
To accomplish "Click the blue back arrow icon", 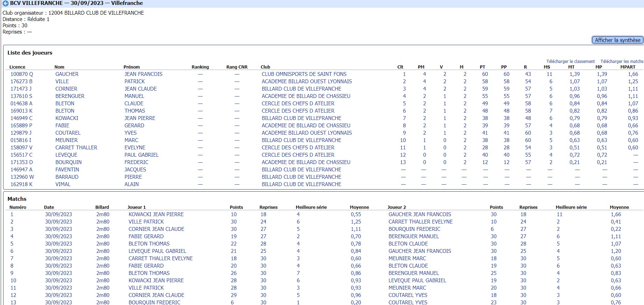I will click(6, 3).
